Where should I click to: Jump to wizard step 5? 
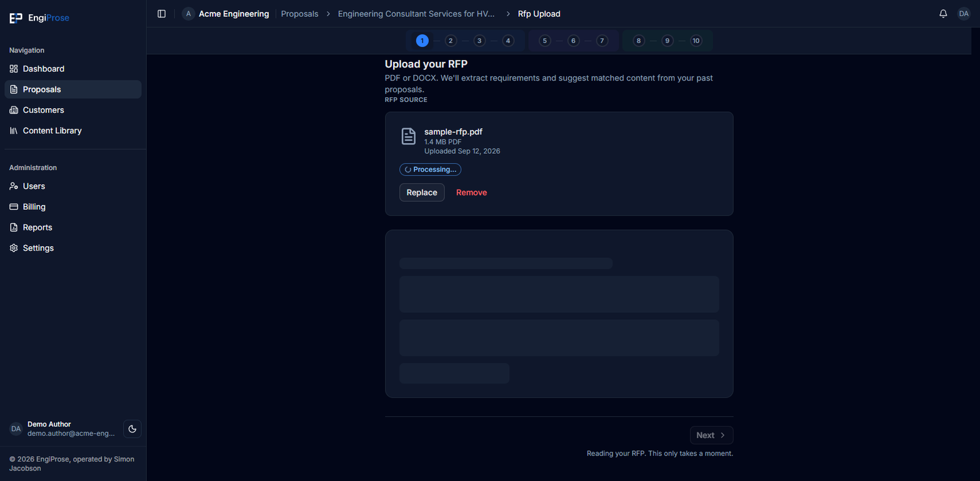[x=545, y=41]
